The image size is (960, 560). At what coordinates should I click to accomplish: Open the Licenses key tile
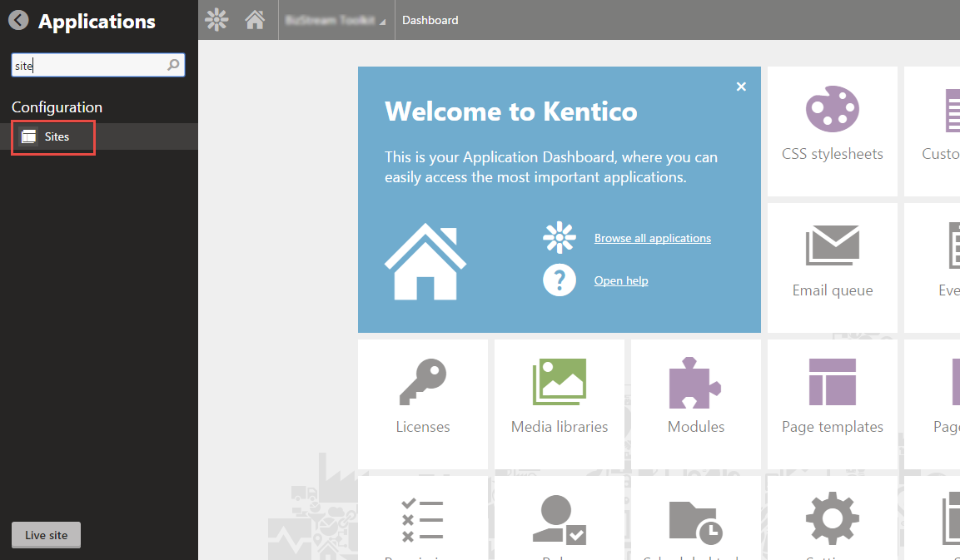pos(422,404)
